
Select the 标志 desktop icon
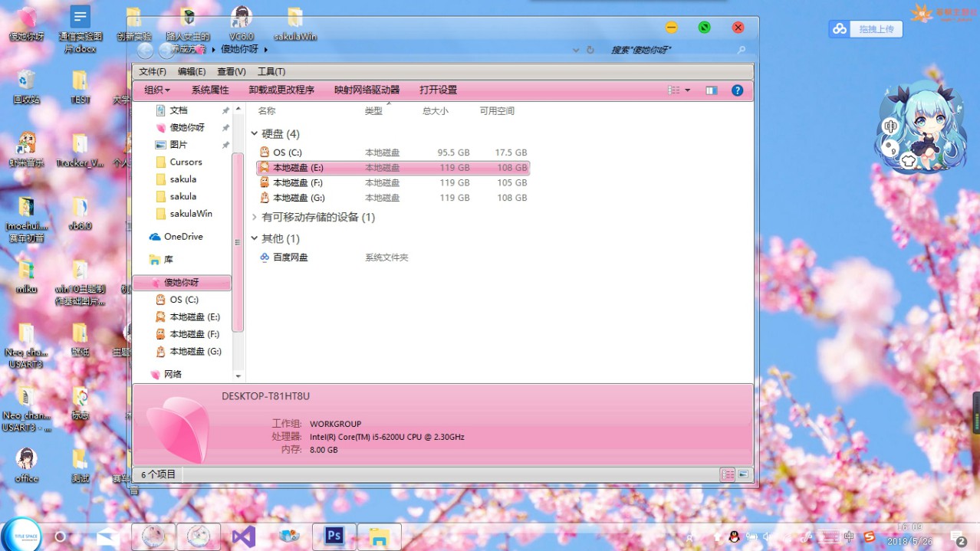coord(80,403)
